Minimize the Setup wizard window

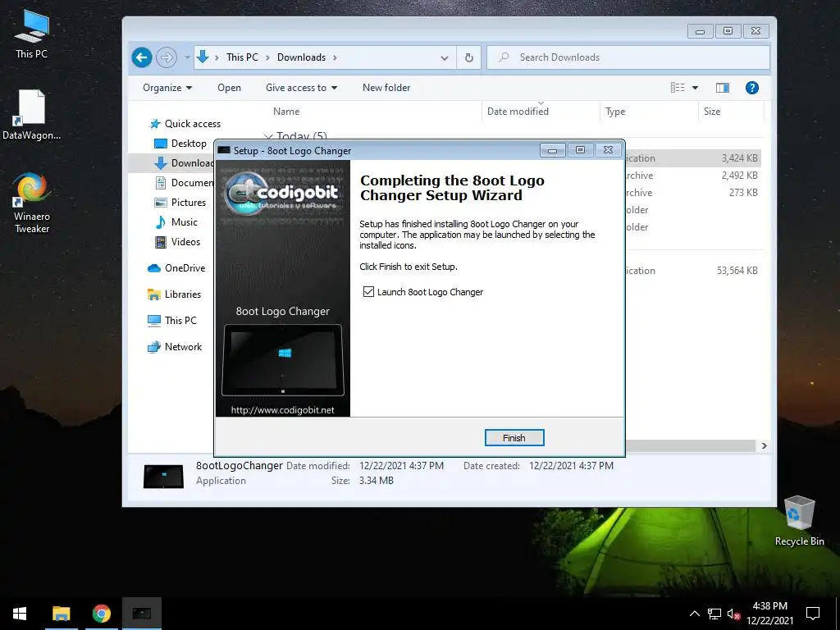pyautogui.click(x=552, y=151)
